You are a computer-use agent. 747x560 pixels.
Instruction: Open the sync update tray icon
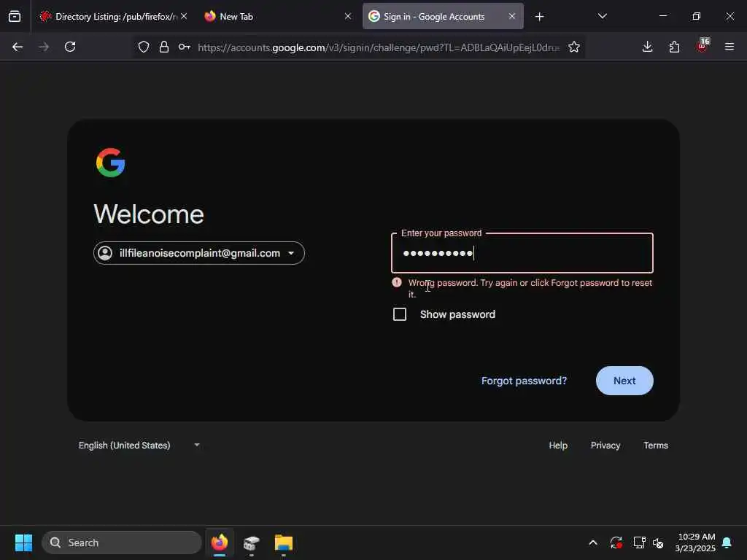coord(616,542)
